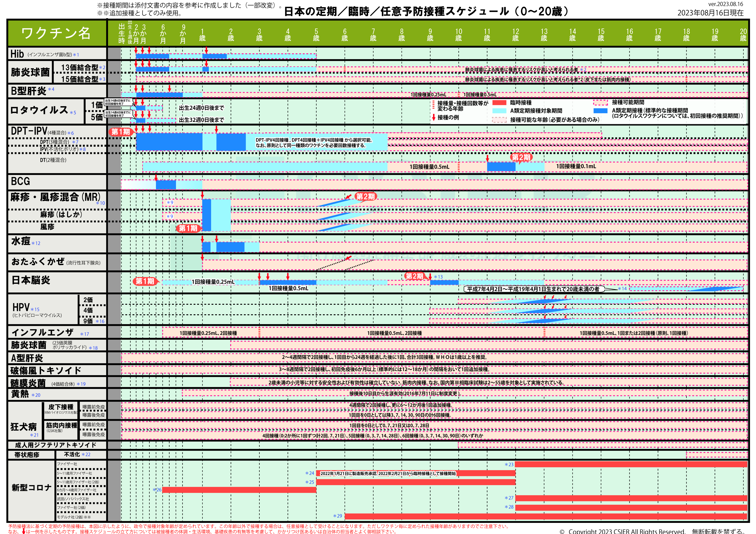756x534 pixels.
Task: Click the 1回接種量0.25mL、2回接種 text in インフルエンザ row
Action: (x=208, y=333)
